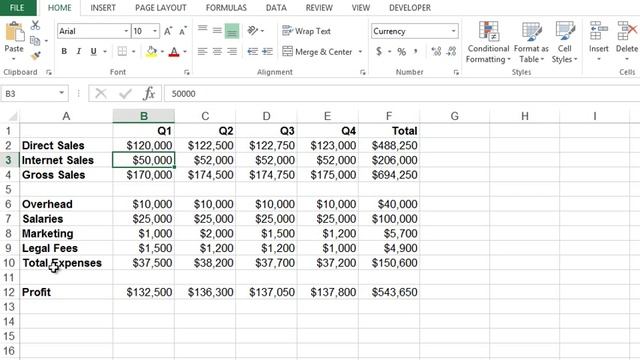Screen dimensions: 640x360
Task: Toggle Align Right
Action: coord(232,52)
